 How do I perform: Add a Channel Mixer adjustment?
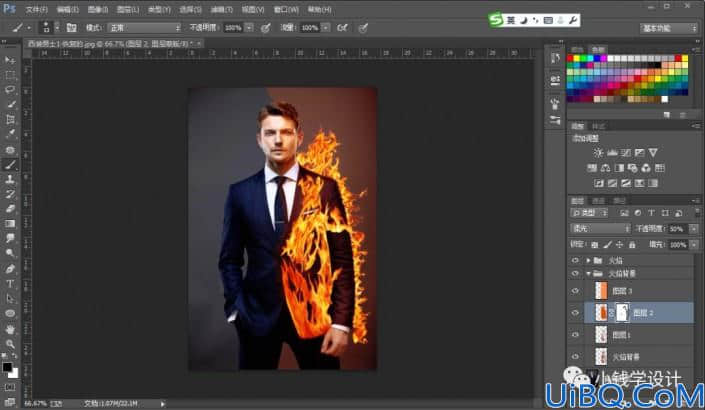(646, 168)
